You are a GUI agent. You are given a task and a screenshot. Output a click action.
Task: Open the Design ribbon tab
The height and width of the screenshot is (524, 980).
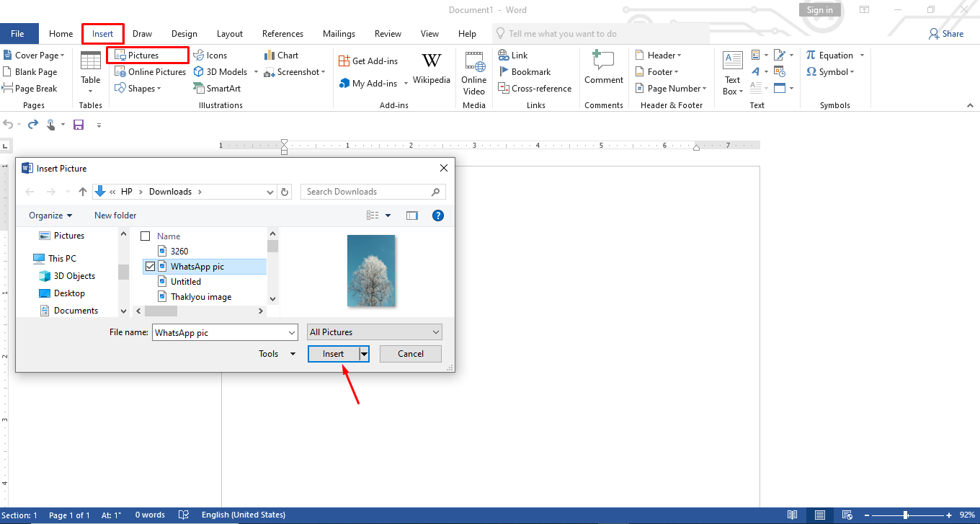pos(184,33)
